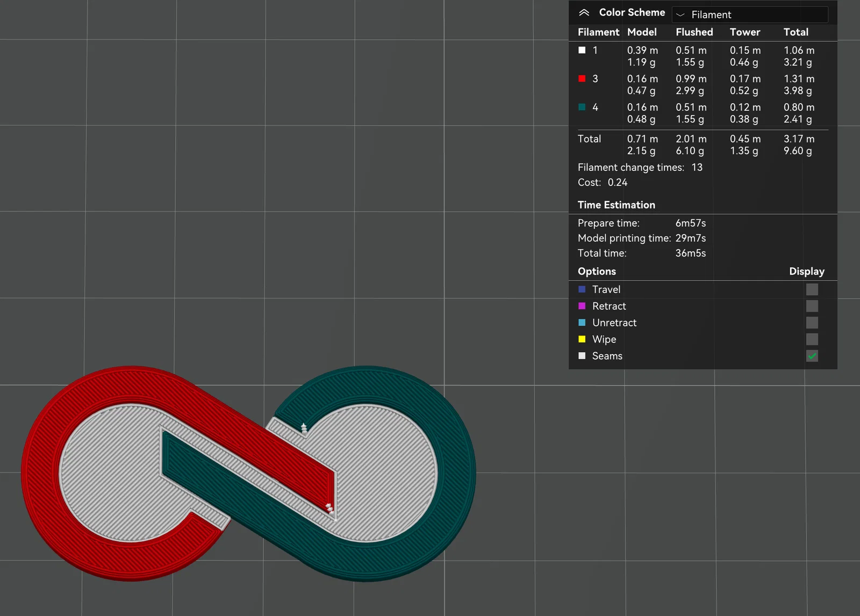Click the Time Estimation heading
This screenshot has height=616, width=860.
point(617,205)
